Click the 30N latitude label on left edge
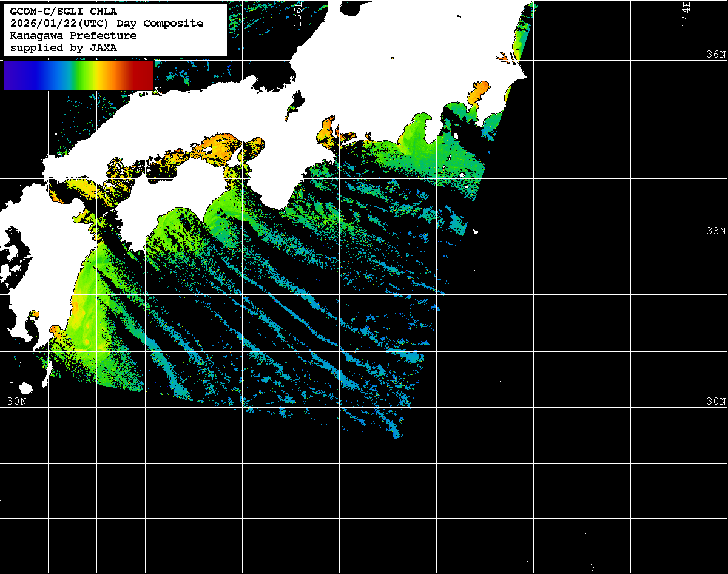 tap(17, 401)
